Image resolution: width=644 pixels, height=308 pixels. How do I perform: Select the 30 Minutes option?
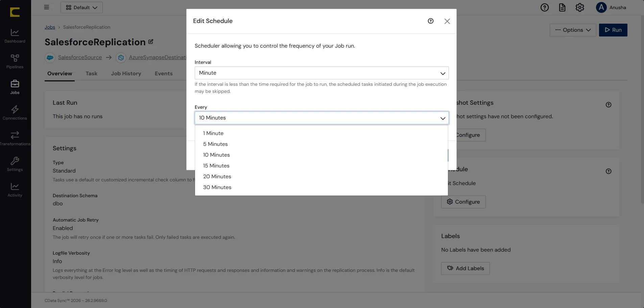point(321,187)
